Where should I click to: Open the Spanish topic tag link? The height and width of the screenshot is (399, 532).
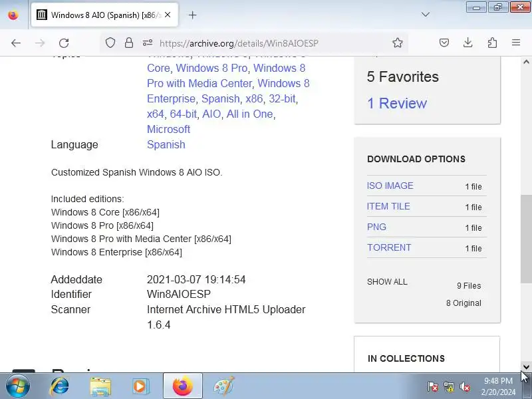click(x=221, y=98)
